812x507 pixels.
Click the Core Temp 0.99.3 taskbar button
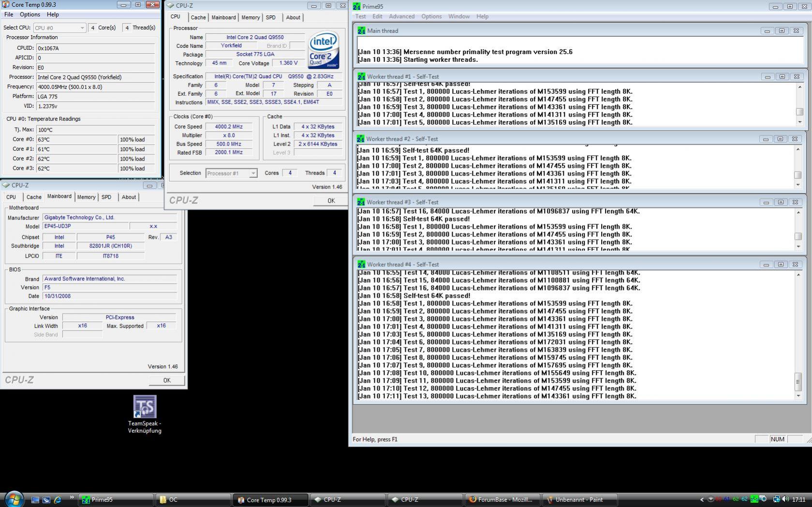tap(270, 500)
